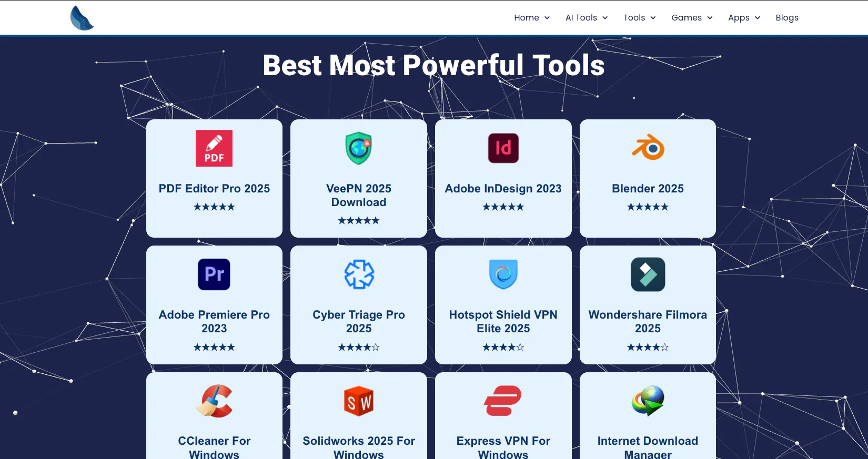868x459 pixels.
Task: Open Hotspot Shield VPN Elite 2025 link
Action: (503, 321)
